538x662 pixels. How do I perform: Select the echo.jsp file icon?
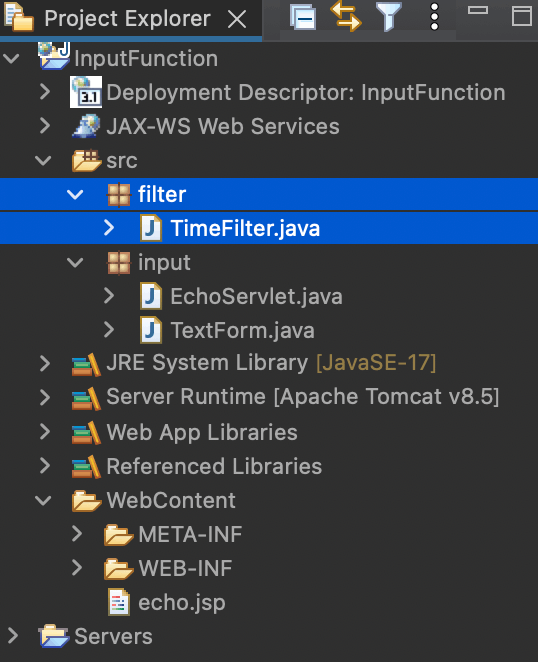click(119, 602)
